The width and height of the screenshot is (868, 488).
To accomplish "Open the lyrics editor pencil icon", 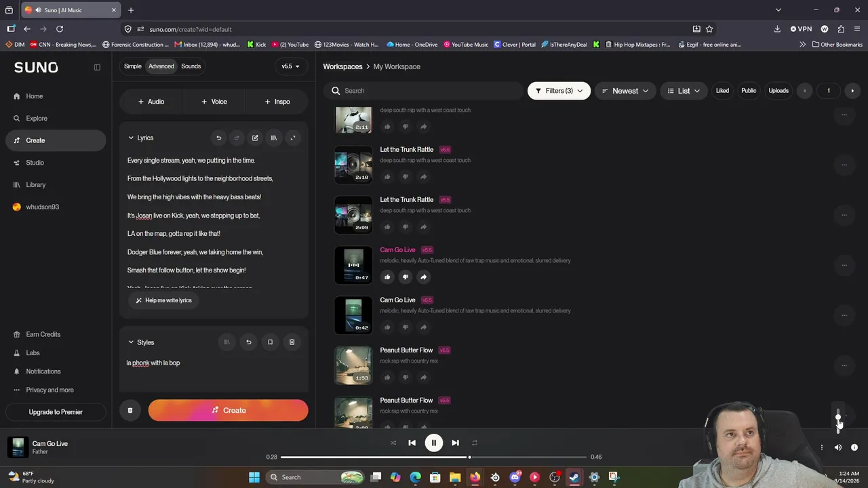I will [255, 138].
